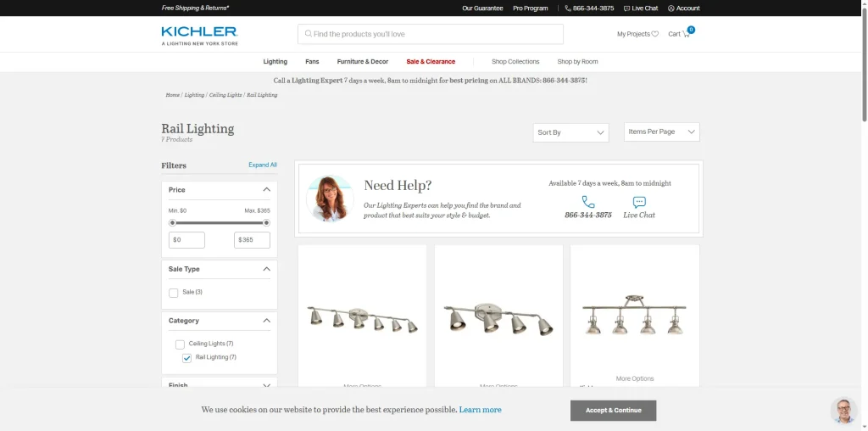868x431 pixels.
Task: Click the Learn more cookie link
Action: (480, 410)
